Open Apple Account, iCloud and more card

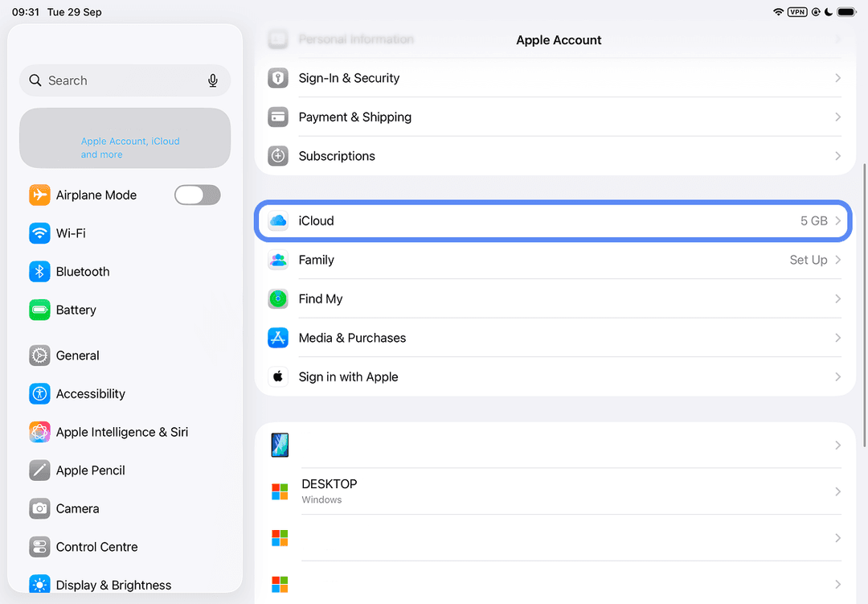point(125,138)
